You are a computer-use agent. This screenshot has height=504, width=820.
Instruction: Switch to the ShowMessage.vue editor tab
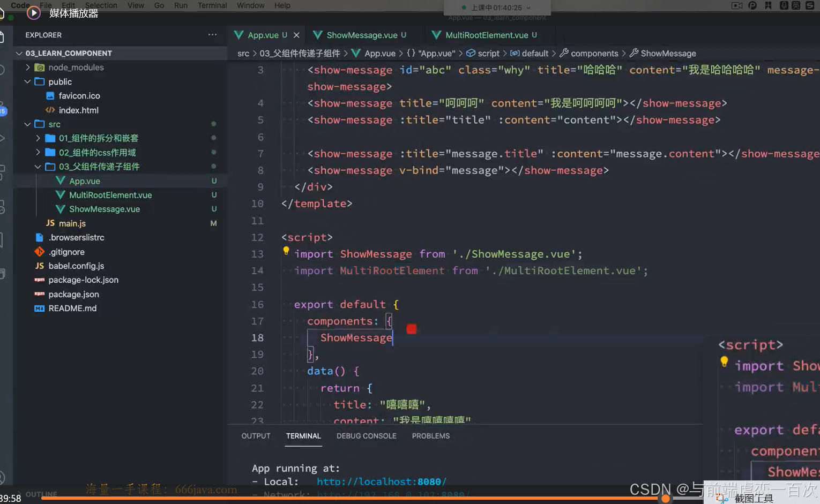[x=362, y=35]
